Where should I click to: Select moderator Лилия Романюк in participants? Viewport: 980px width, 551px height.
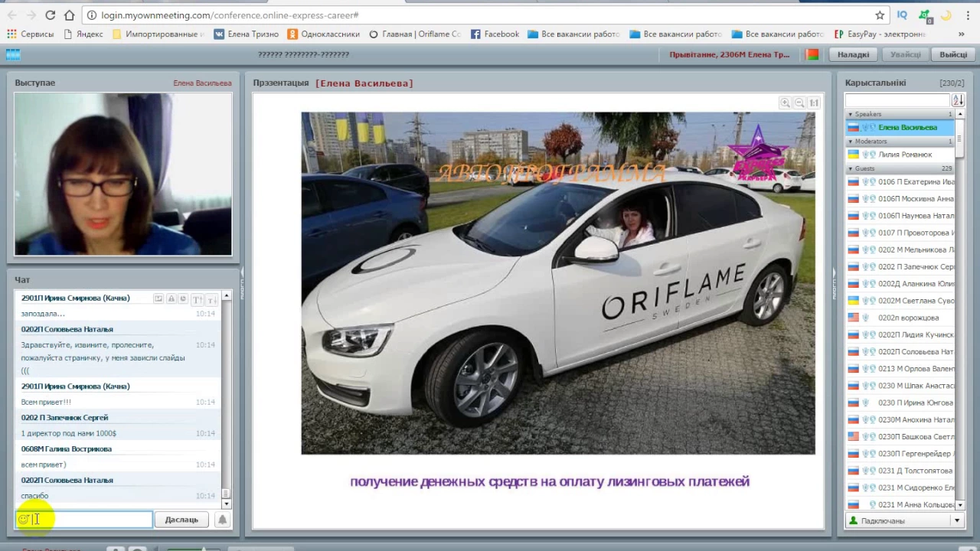[900, 155]
